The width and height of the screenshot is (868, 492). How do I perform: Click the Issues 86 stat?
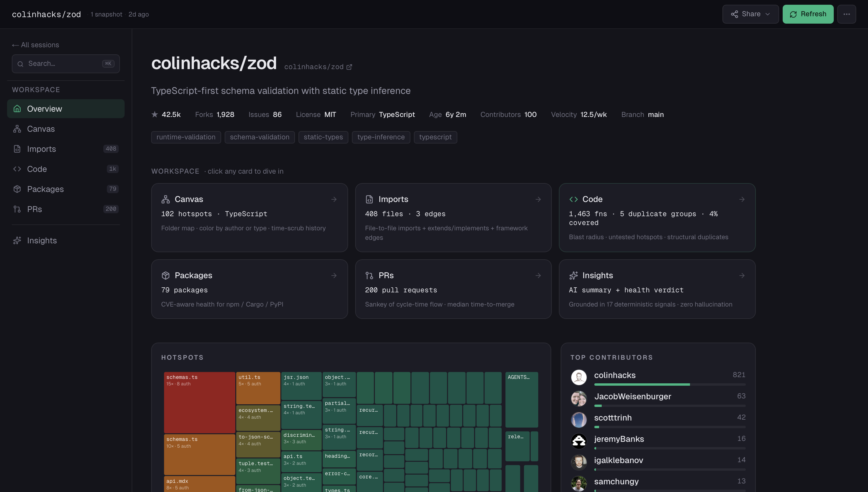click(265, 115)
